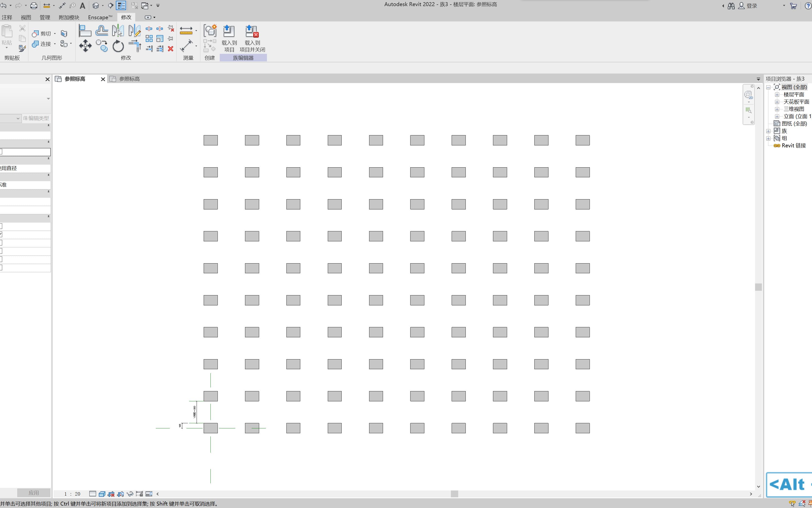812x508 pixels.
Task: Tick the checked checkbox in Properties panel
Action: pyautogui.click(x=1, y=235)
